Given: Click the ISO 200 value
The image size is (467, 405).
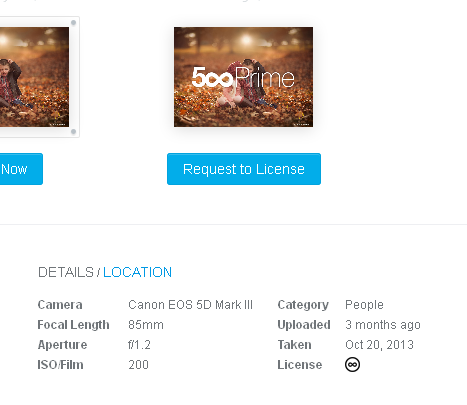Looking at the screenshot, I should 138,365.
